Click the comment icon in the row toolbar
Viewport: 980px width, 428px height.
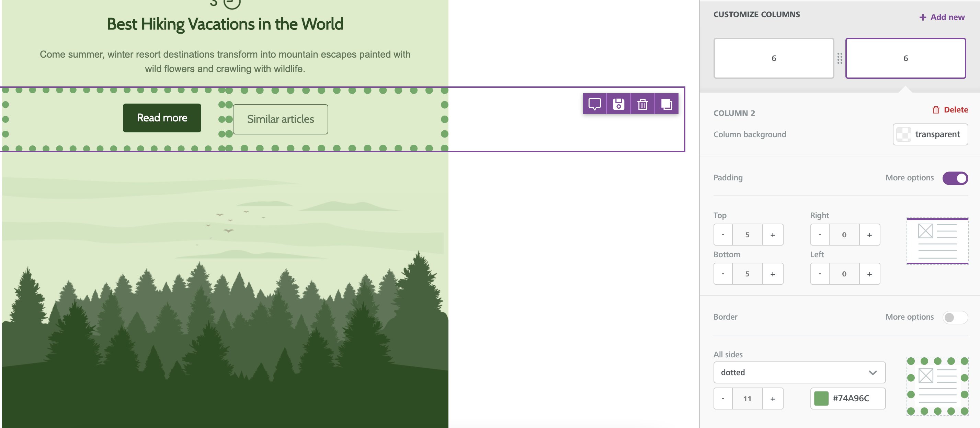(x=595, y=104)
